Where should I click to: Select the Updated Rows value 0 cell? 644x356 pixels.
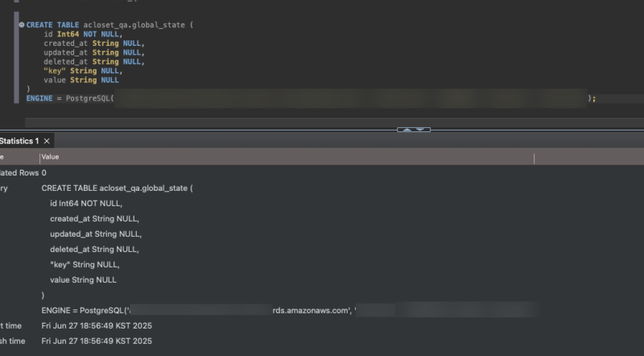pos(44,172)
